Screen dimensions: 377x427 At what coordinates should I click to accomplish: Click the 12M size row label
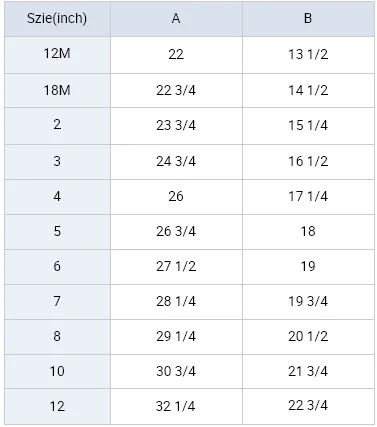pos(57,55)
